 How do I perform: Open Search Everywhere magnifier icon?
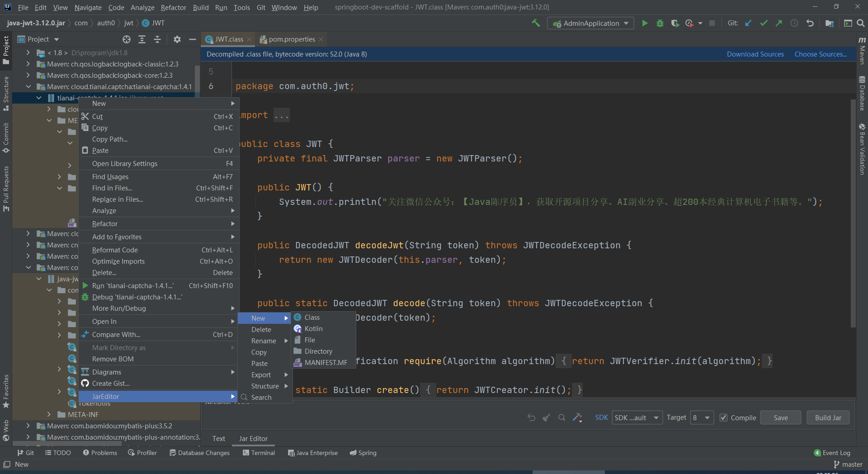(860, 23)
